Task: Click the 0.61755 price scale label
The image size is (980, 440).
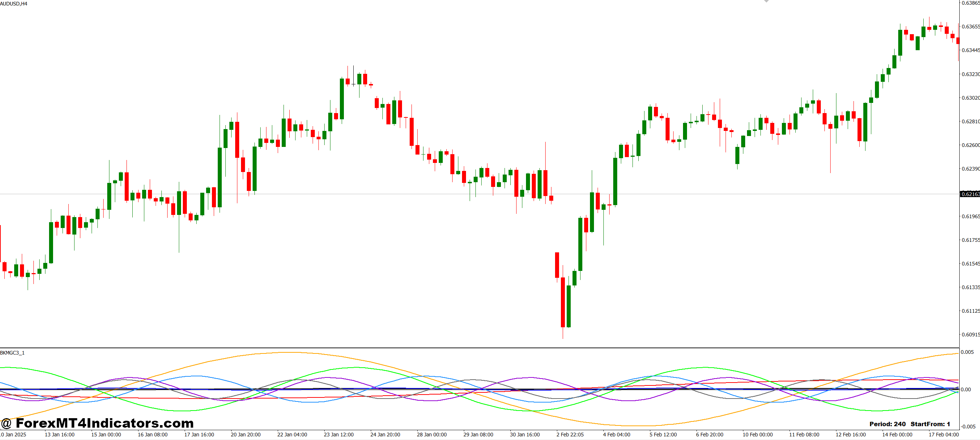Action: [x=970, y=240]
